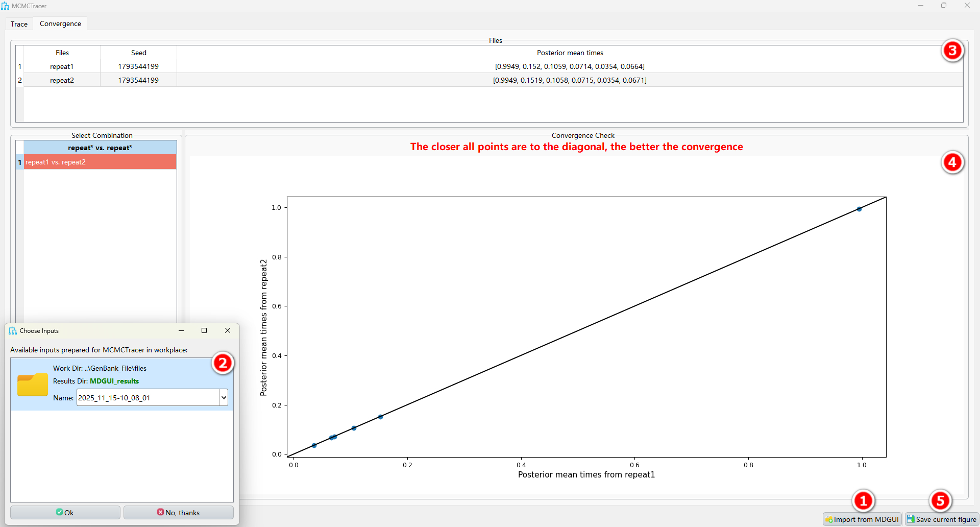Select the repeat2 row in Files table
Image resolution: width=980 pixels, height=527 pixels.
62,80
